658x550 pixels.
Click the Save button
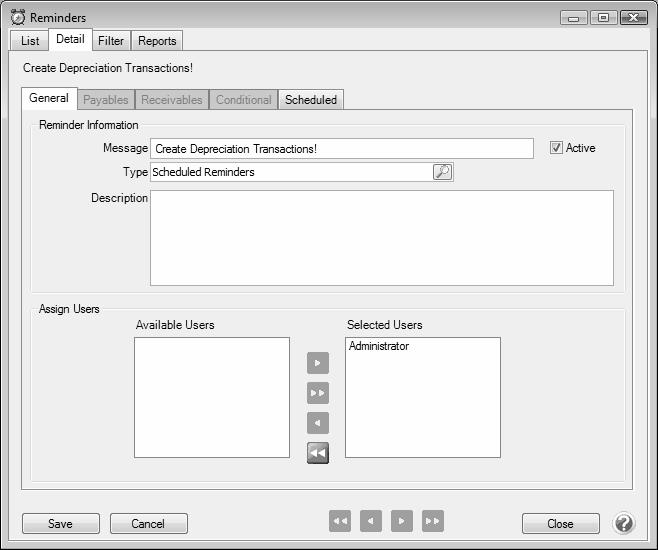60,524
